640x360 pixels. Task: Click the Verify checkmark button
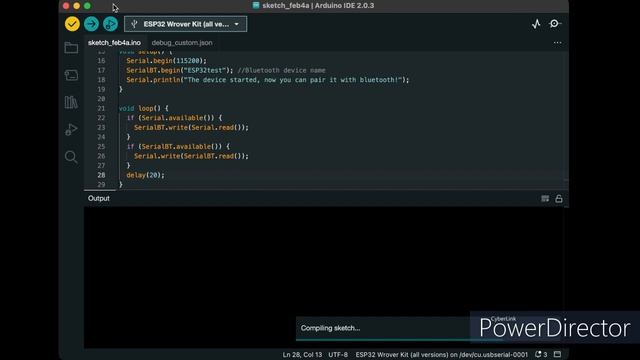click(x=72, y=24)
